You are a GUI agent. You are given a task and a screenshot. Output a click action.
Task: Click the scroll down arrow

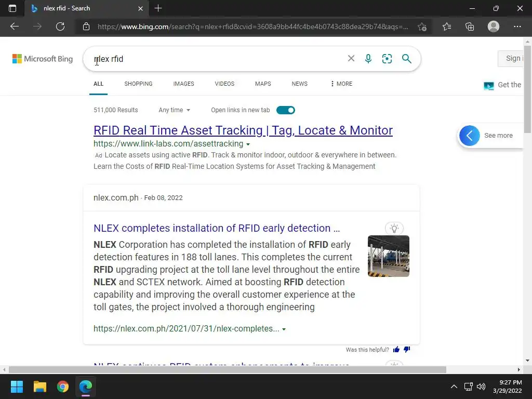click(x=527, y=361)
